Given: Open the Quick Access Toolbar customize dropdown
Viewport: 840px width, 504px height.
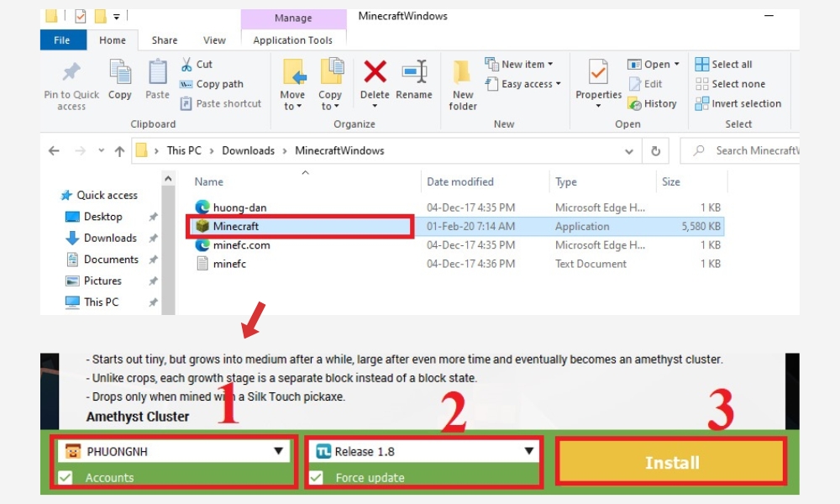Looking at the screenshot, I should (x=116, y=17).
